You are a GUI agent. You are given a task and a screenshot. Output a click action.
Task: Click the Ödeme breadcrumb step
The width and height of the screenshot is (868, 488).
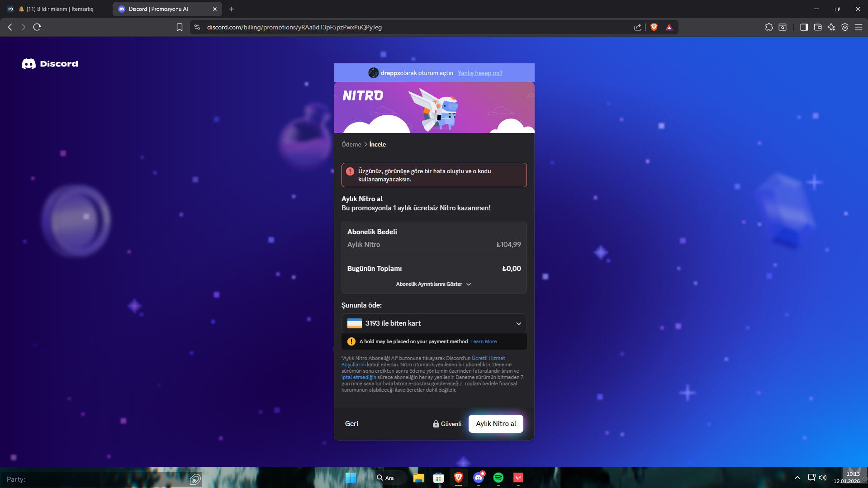pyautogui.click(x=351, y=144)
